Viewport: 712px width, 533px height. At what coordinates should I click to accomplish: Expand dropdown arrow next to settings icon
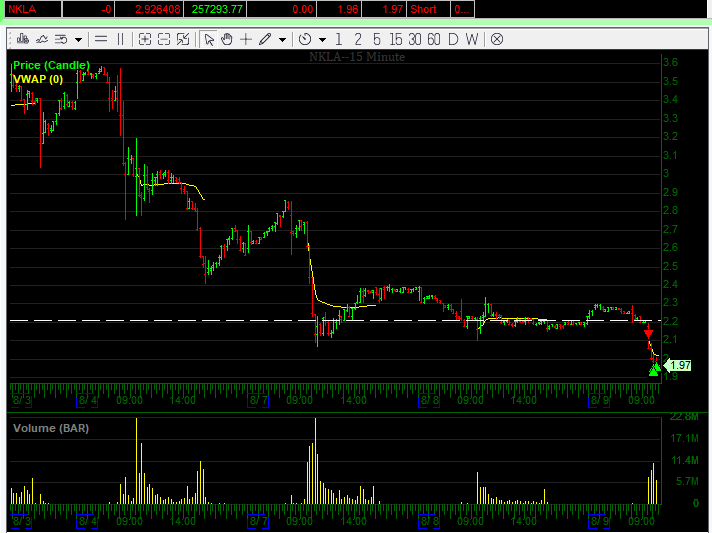coord(78,40)
